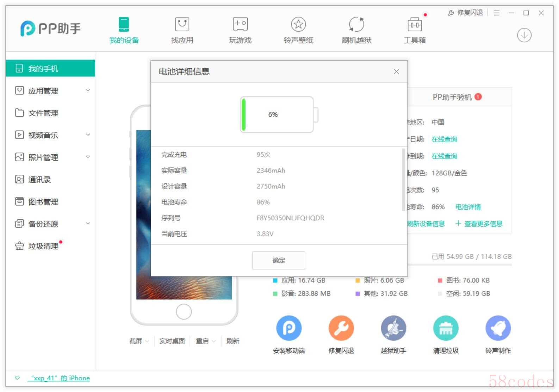Viewport: 559px width, 392px height.
Task: Click the 空闲: 59.19 GB storage legend
Action: pos(464,293)
